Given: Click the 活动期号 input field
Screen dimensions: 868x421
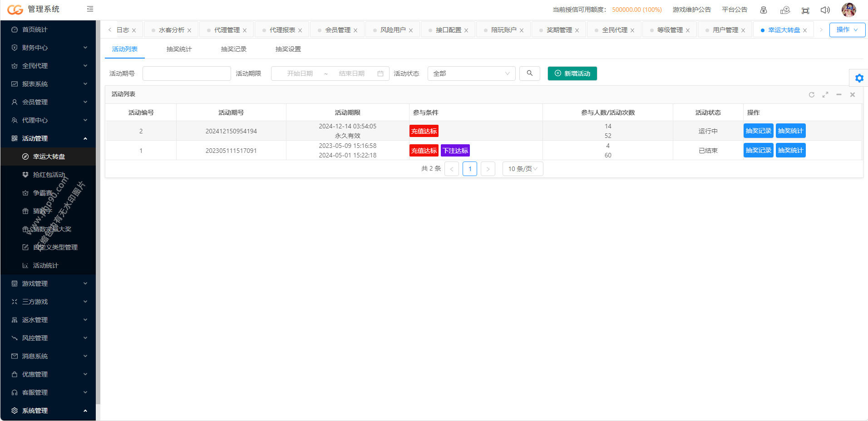Looking at the screenshot, I should pos(187,73).
